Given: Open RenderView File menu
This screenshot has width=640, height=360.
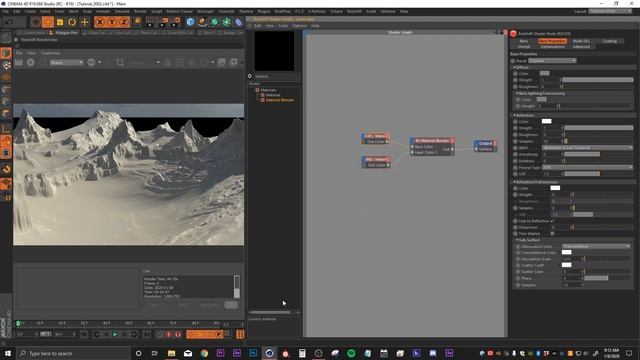Looking at the screenshot, I should (19, 53).
